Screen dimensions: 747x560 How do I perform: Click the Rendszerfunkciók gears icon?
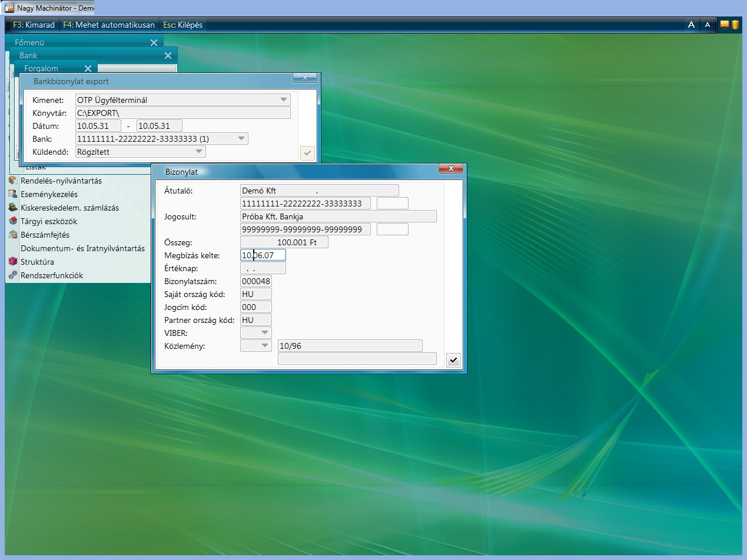[x=13, y=275]
